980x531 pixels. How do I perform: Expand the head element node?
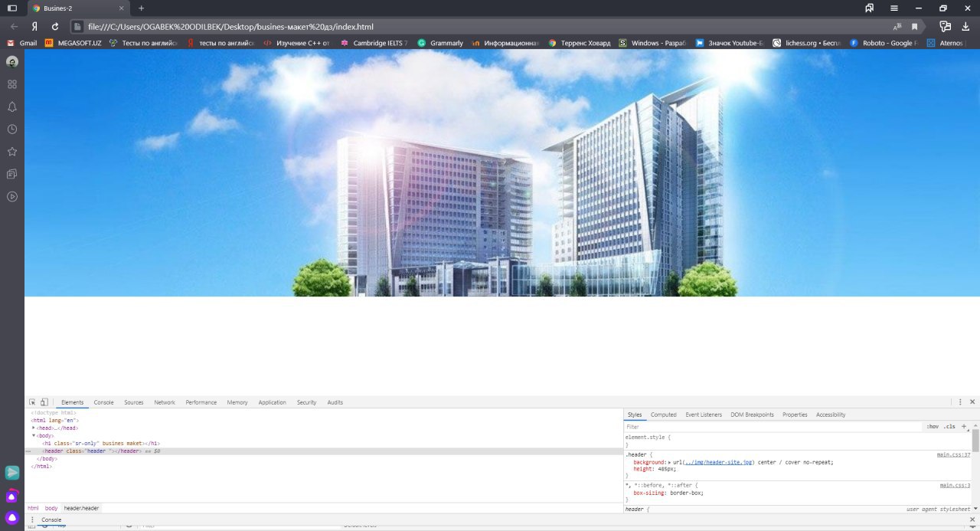pos(34,428)
